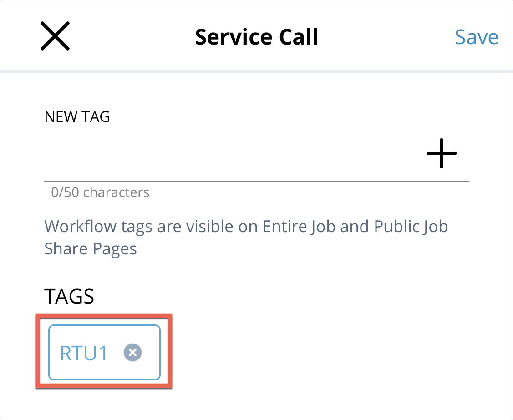Select the highlighted RTU1 tag area
This screenshot has width=513, height=420.
pyautogui.click(x=104, y=351)
